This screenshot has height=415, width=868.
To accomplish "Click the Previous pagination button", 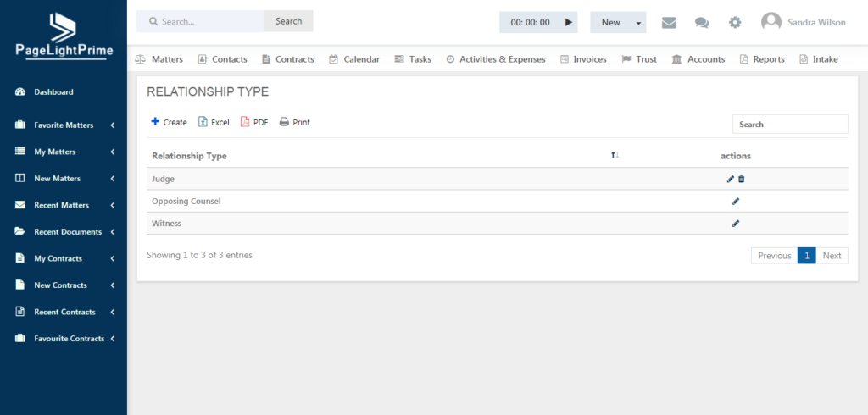I will pos(775,256).
